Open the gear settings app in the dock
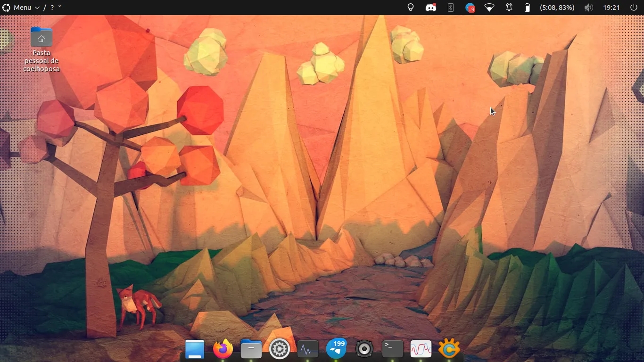 (x=280, y=349)
